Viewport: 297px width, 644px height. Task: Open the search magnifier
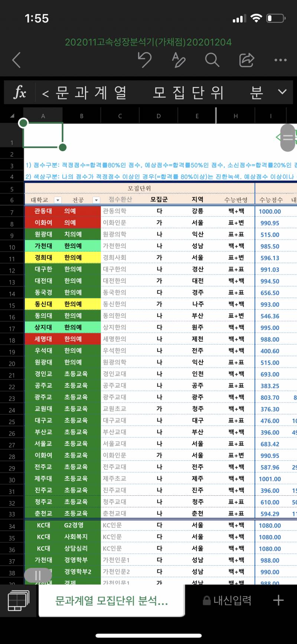(x=212, y=59)
